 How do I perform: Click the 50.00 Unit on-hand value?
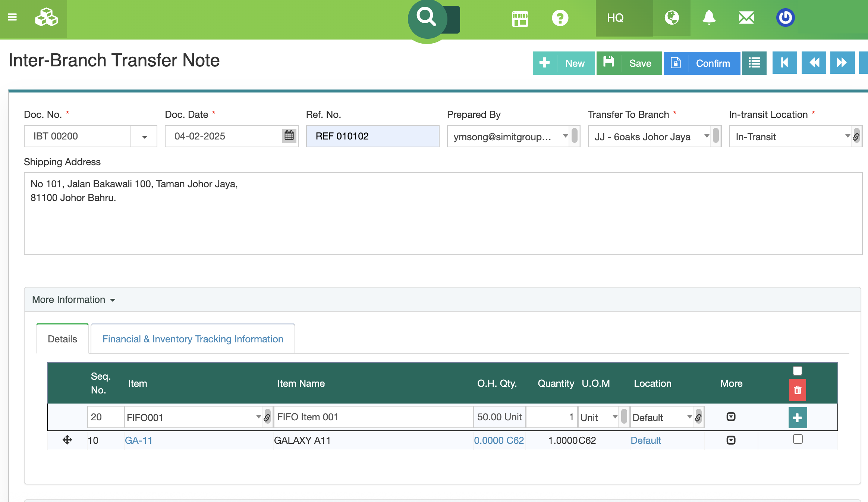click(x=499, y=417)
